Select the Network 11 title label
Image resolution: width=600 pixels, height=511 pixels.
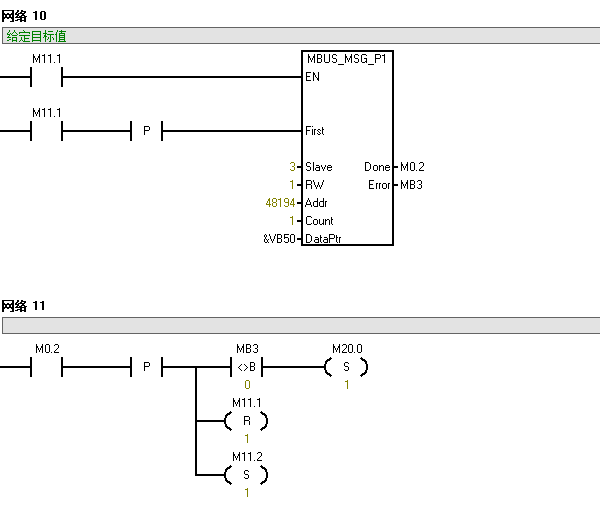(23, 306)
